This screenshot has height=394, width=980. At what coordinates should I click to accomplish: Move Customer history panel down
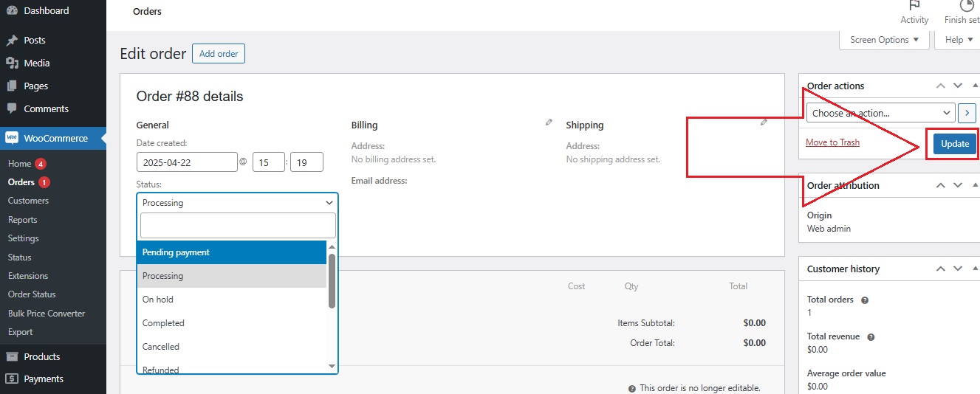[x=958, y=269]
